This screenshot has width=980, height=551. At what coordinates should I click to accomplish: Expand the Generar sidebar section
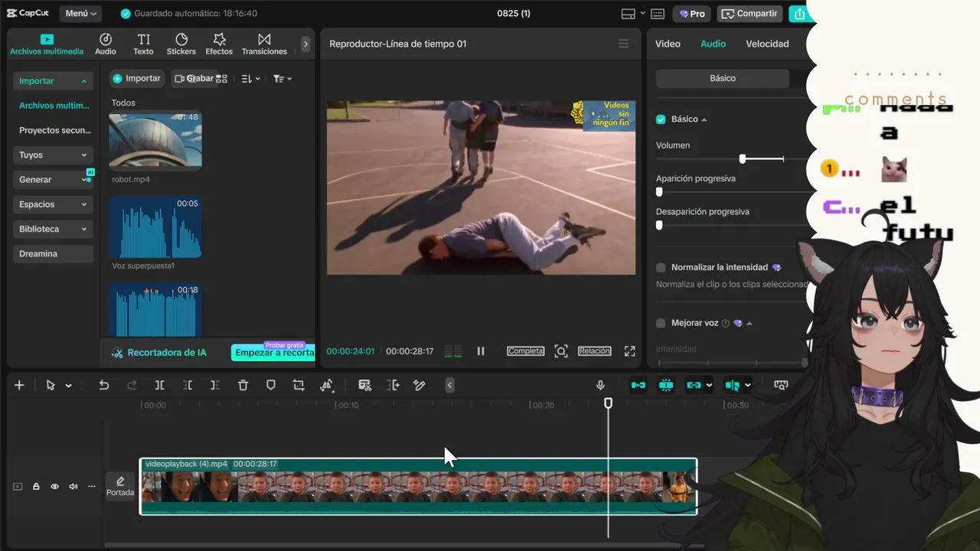coord(53,179)
